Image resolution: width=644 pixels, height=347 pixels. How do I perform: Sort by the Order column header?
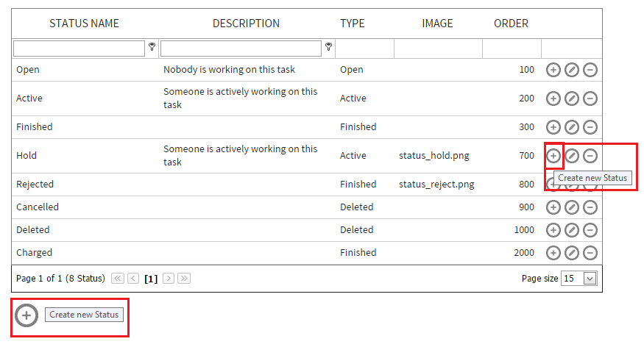coord(511,24)
